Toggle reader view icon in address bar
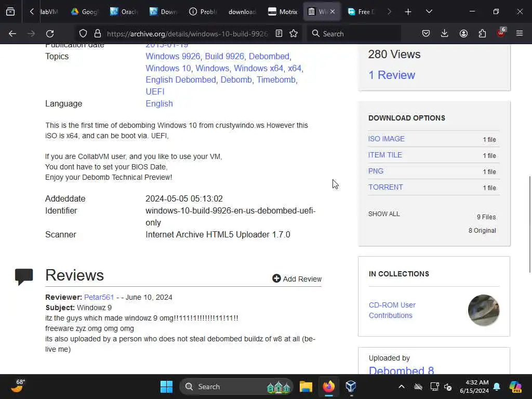This screenshot has width=532, height=399. coord(279,34)
